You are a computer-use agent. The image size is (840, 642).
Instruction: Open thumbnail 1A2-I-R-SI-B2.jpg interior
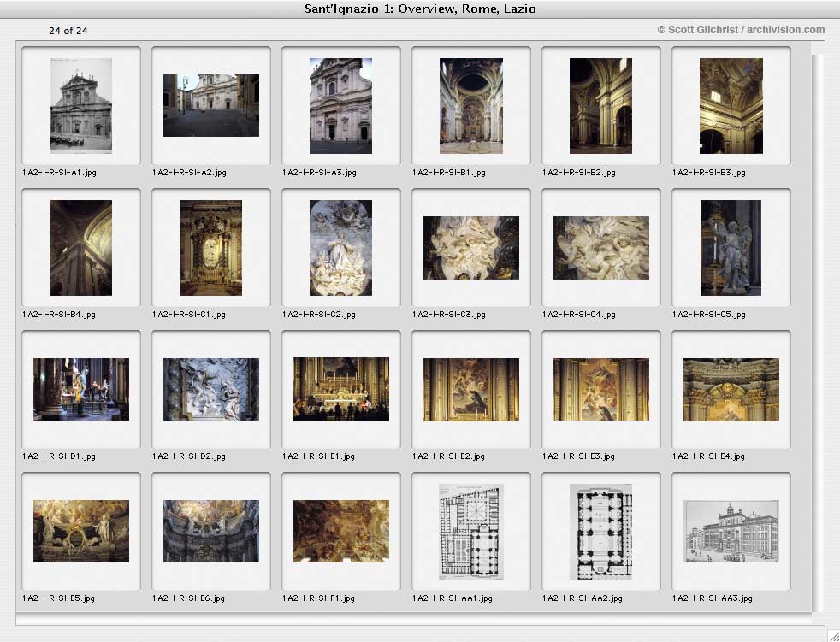(x=600, y=105)
